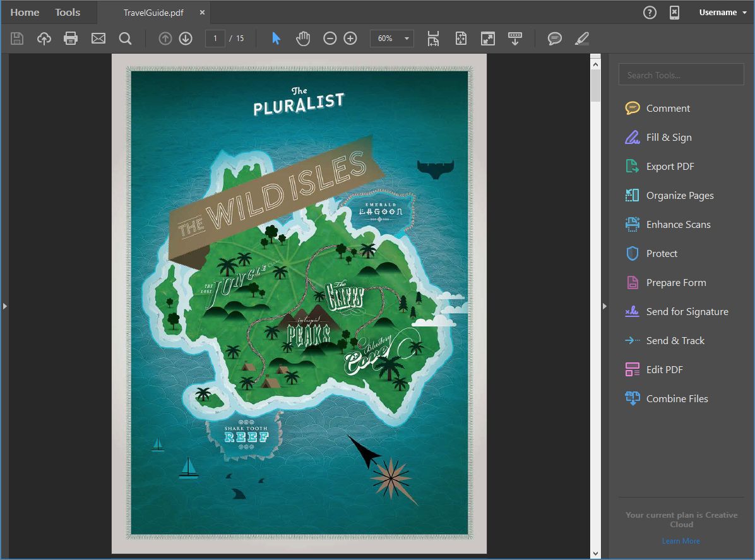Switch to the Tools tab
Image resolution: width=755 pixels, height=560 pixels.
(x=68, y=12)
